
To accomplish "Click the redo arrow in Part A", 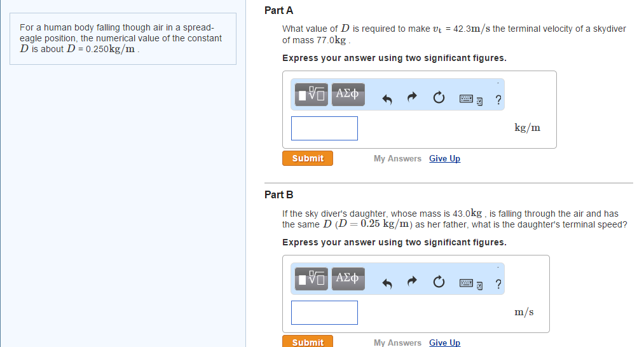I will point(411,99).
